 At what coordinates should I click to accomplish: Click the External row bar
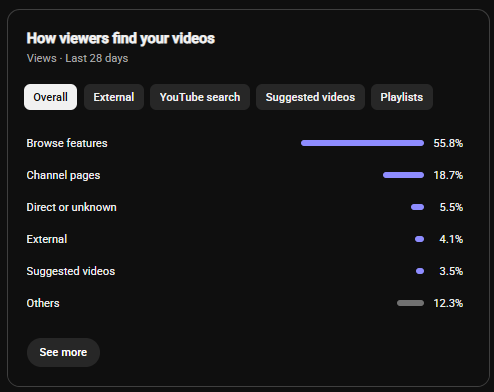tap(419, 239)
